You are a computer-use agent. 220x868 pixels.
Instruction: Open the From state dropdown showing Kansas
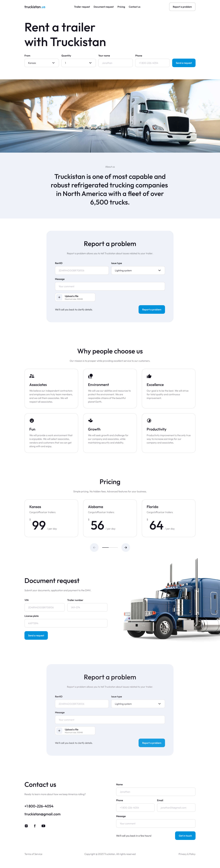(42, 63)
